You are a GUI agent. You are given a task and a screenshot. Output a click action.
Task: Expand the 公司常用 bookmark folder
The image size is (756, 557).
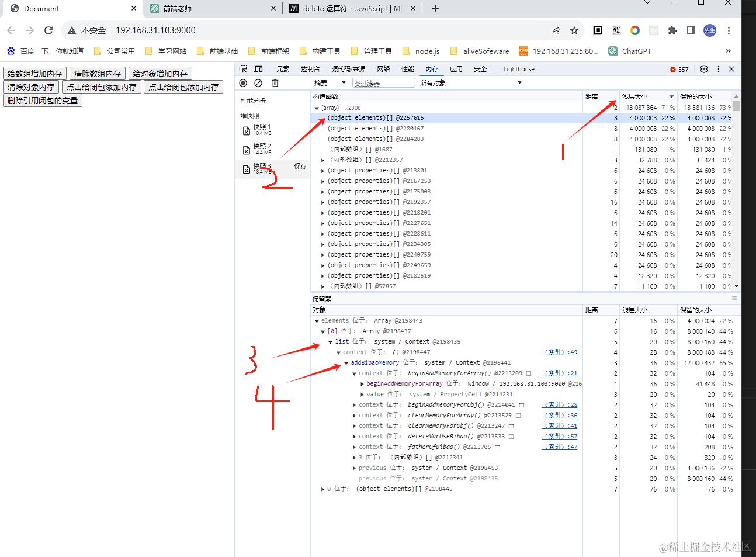(115, 51)
